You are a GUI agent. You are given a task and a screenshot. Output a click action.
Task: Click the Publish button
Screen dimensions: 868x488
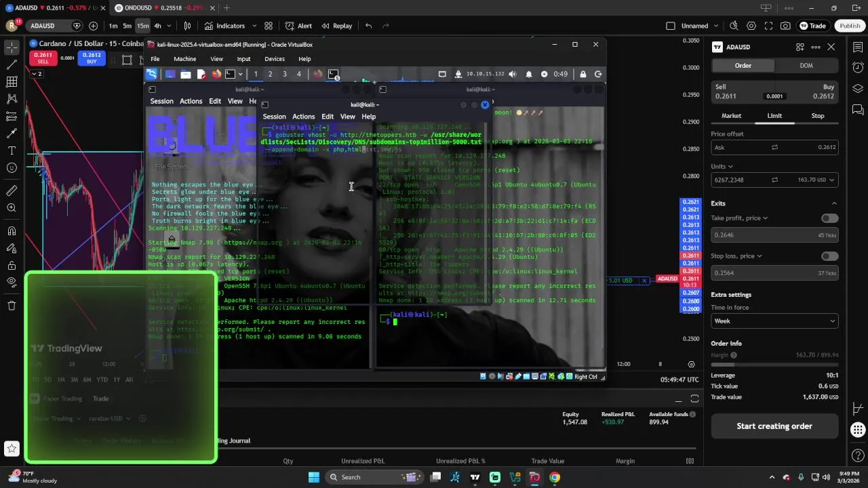[850, 26]
